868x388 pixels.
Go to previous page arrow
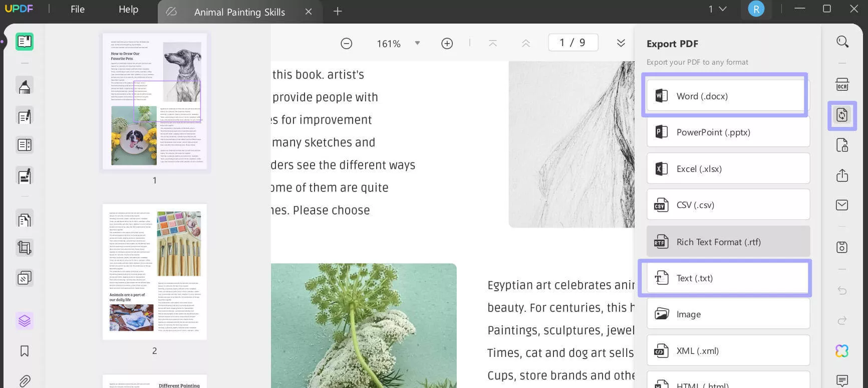tap(525, 44)
